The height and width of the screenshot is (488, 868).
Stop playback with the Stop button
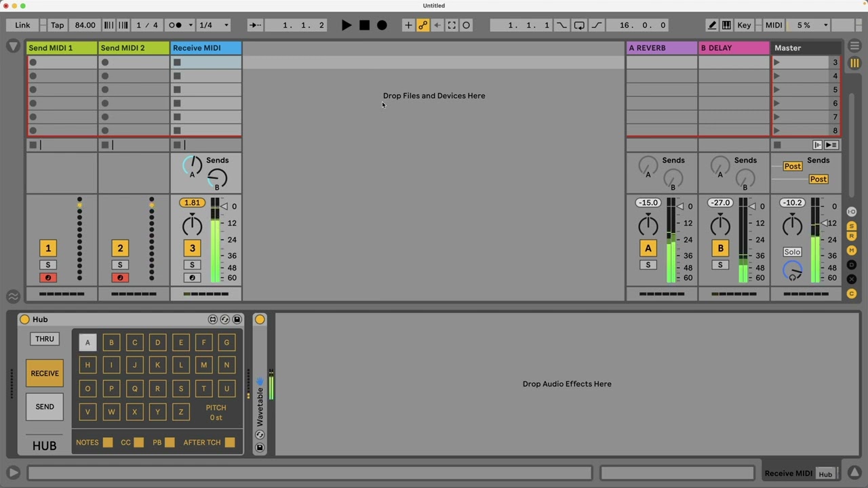coord(364,25)
